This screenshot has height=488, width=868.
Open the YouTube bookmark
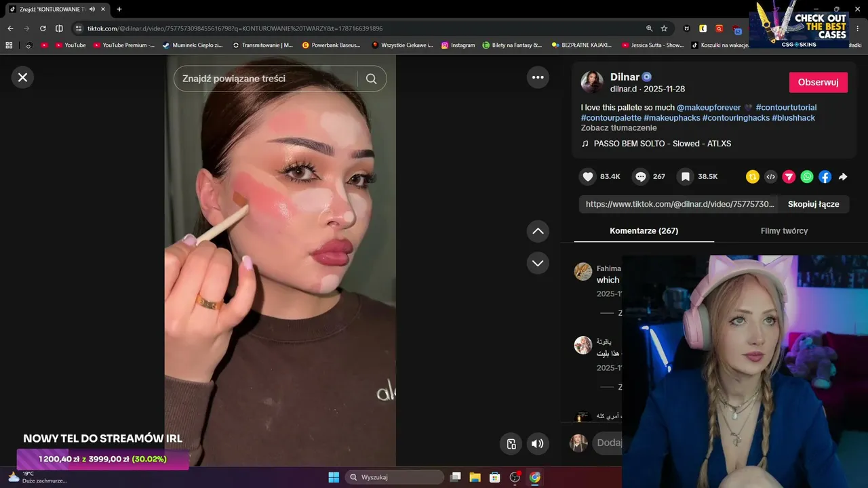click(x=71, y=45)
